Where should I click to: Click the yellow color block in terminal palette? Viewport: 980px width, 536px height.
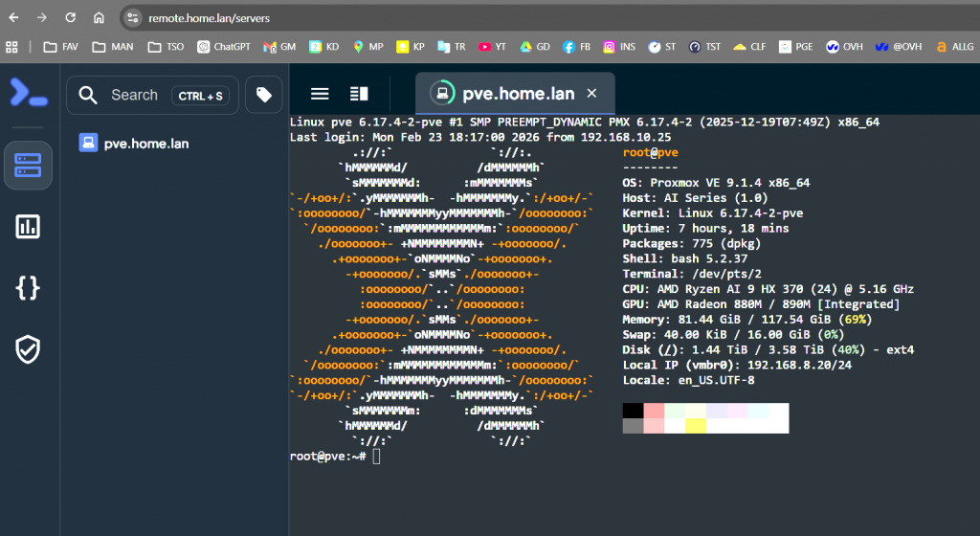pyautogui.click(x=695, y=426)
